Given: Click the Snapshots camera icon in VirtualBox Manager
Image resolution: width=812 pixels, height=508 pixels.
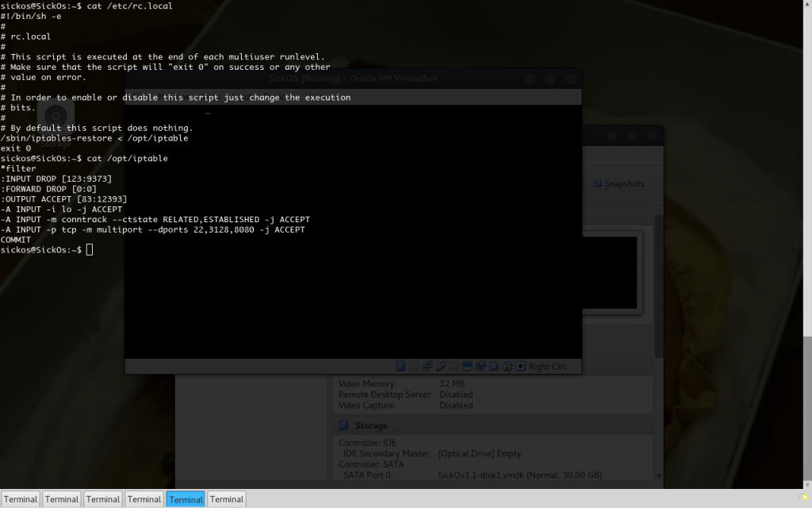Looking at the screenshot, I should click(597, 183).
